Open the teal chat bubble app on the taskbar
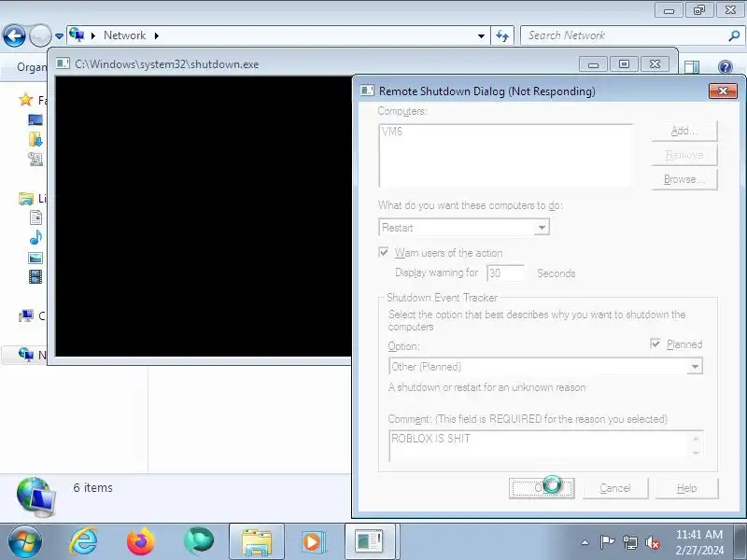The image size is (747, 560). (199, 542)
